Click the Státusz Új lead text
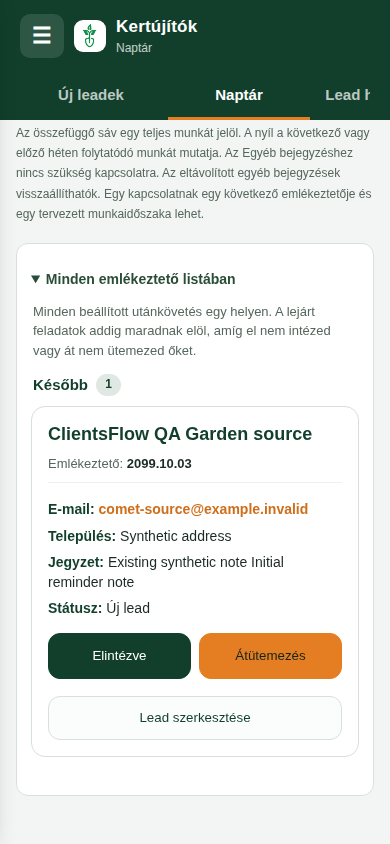 pos(99,608)
